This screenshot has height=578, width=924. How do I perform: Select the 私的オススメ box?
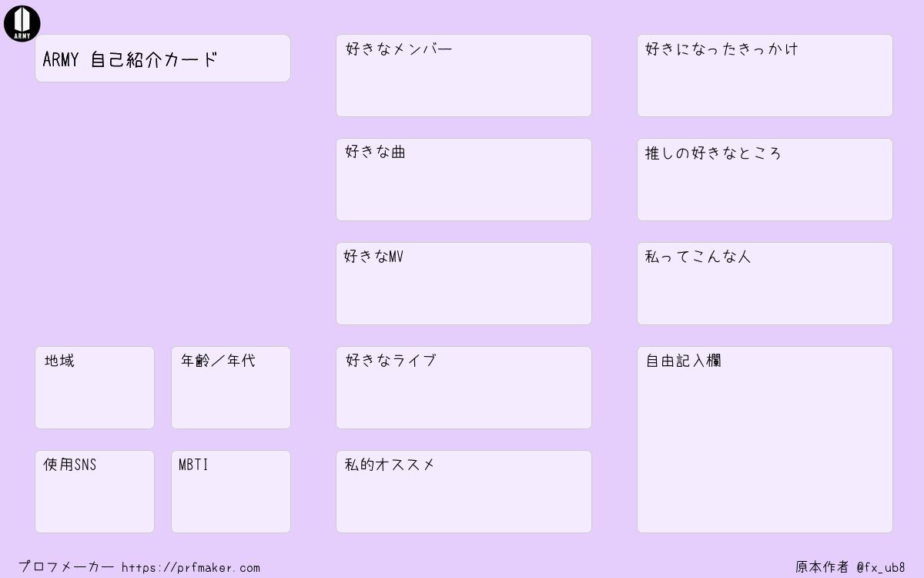tap(464, 492)
